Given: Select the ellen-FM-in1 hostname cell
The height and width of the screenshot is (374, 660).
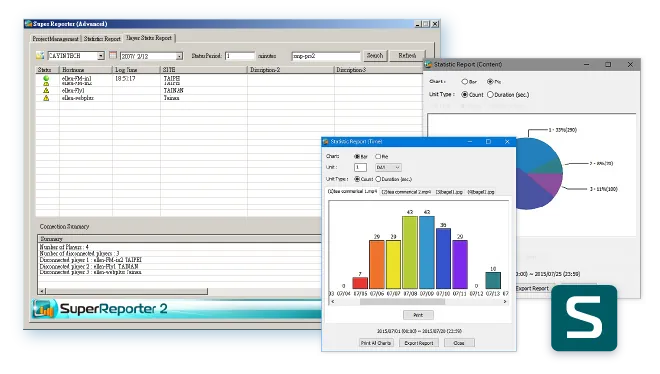Looking at the screenshot, I should point(77,78).
